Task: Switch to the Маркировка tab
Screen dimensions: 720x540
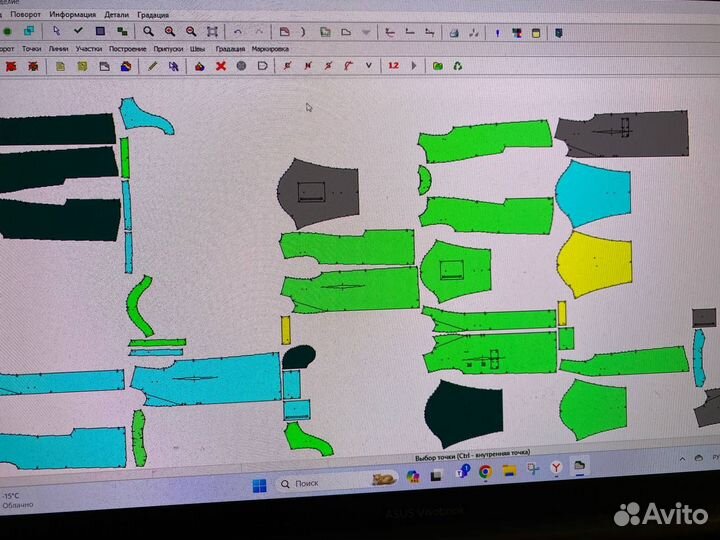Action: coord(270,48)
